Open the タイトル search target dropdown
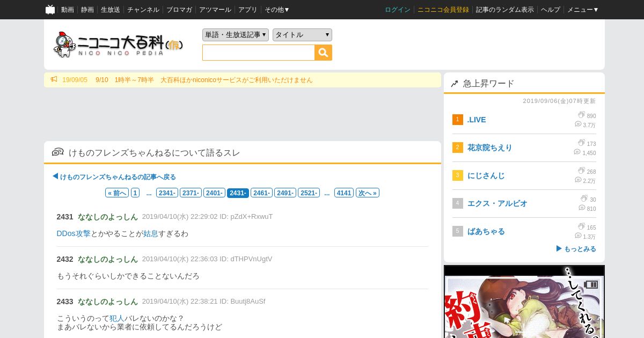 click(x=302, y=35)
